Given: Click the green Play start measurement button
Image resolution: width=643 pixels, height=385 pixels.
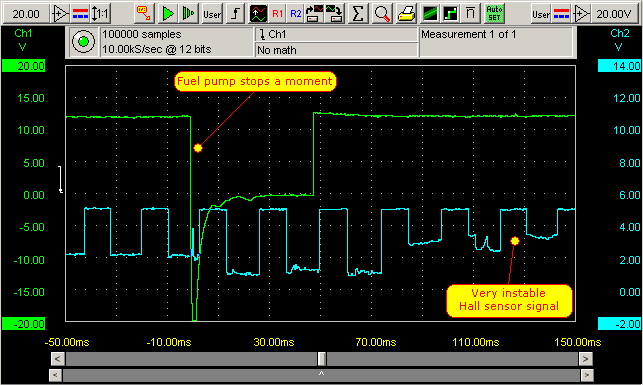Looking at the screenshot, I should (x=167, y=14).
